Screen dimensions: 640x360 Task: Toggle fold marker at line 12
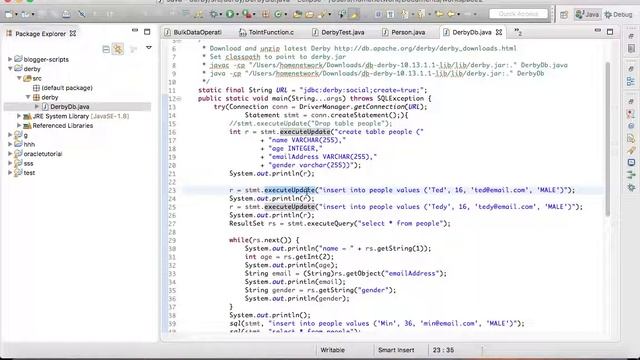(179, 99)
